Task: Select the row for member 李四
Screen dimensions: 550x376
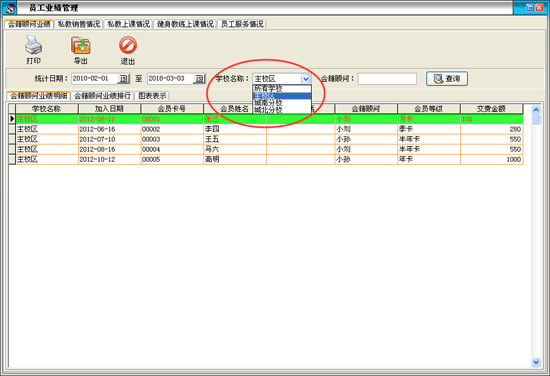Action: click(269, 129)
